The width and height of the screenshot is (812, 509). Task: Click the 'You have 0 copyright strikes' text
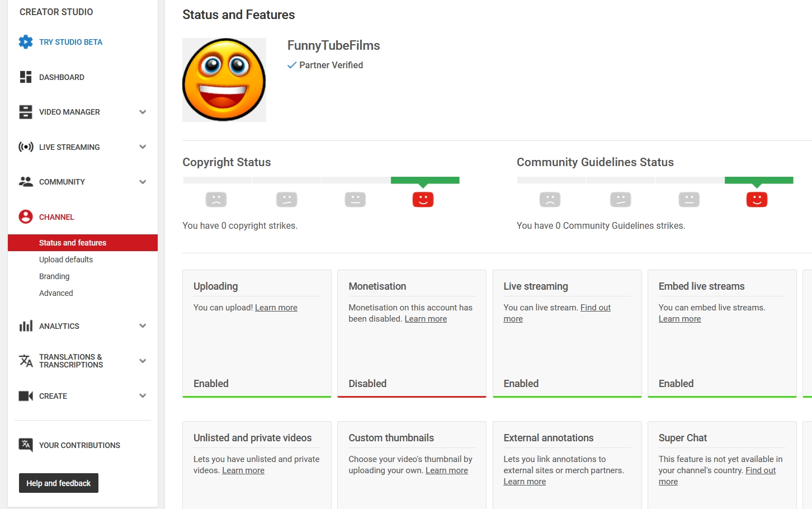(x=240, y=226)
